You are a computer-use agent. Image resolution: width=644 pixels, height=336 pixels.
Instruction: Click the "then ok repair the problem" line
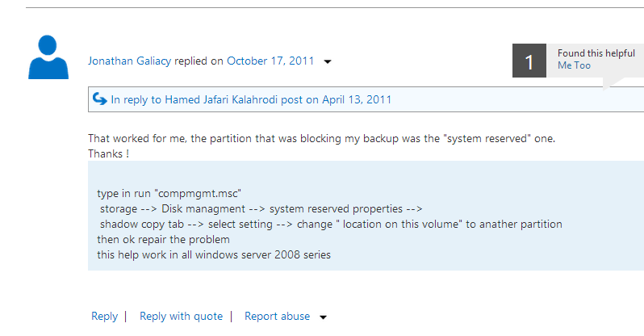click(x=163, y=240)
